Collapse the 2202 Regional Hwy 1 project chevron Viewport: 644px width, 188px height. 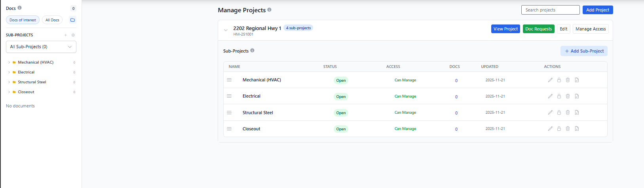tap(226, 30)
